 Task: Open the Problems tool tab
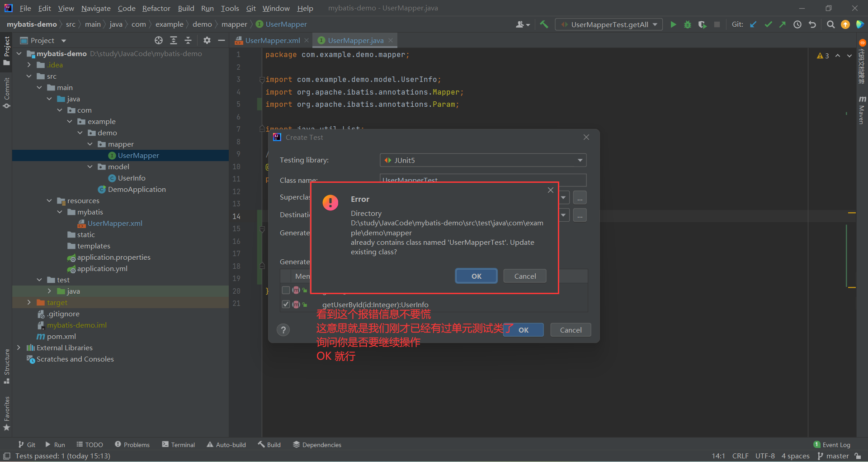[132, 445]
